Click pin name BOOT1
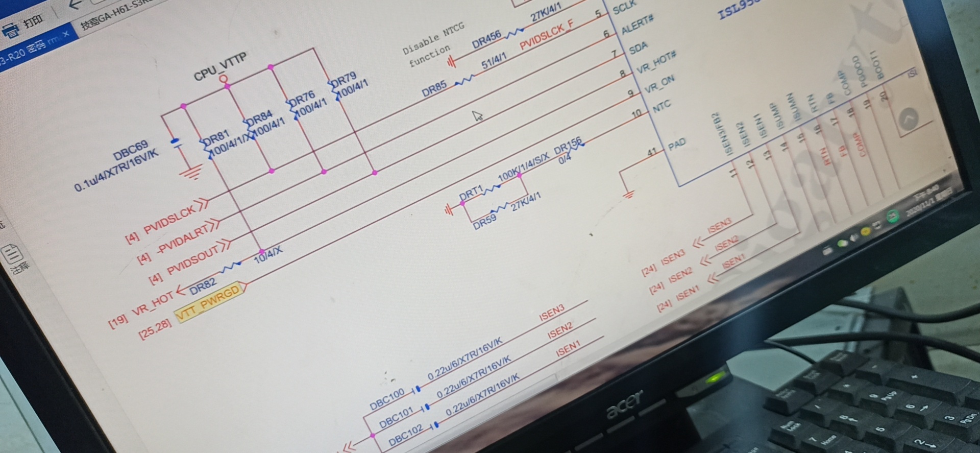The width and height of the screenshot is (980, 453). tap(877, 64)
